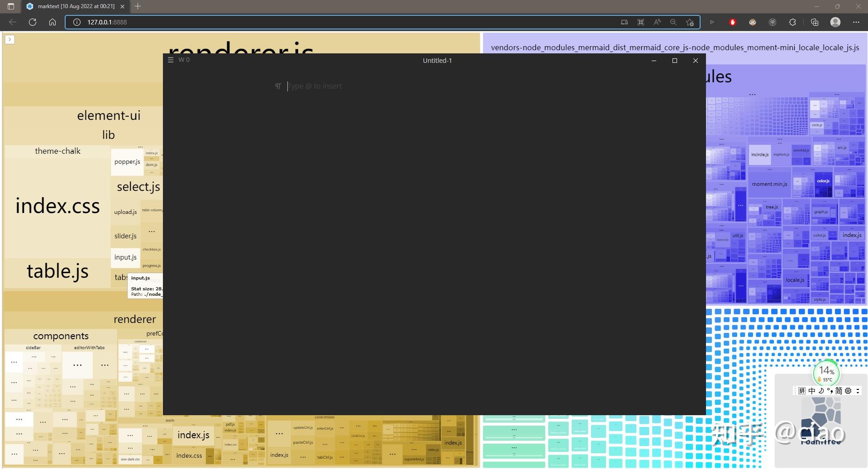Screen dimensions: 868x469
Task: Toggle full-width mode via the moon icon
Action: pos(821,391)
